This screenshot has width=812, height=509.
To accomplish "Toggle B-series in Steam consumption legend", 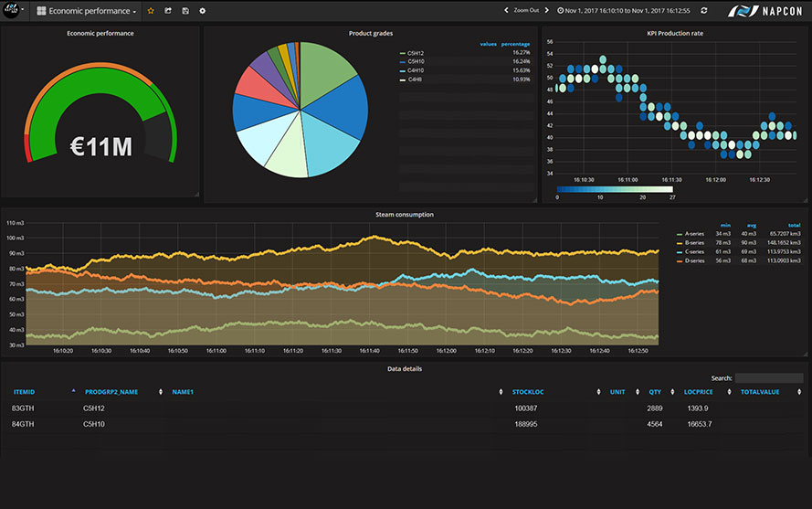I will [696, 243].
